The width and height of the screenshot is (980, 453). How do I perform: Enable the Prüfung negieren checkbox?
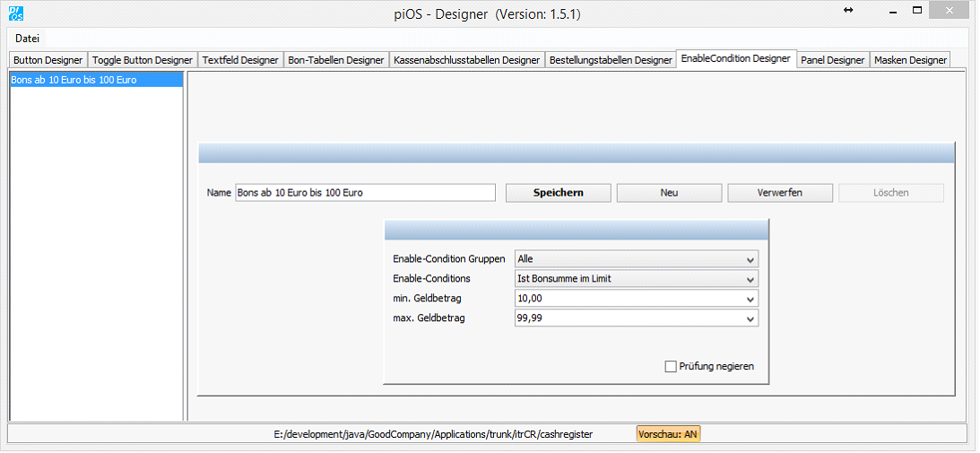pyautogui.click(x=671, y=366)
